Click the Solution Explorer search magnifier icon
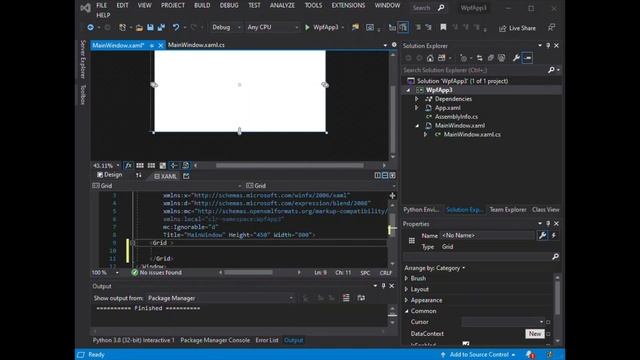 551,70
